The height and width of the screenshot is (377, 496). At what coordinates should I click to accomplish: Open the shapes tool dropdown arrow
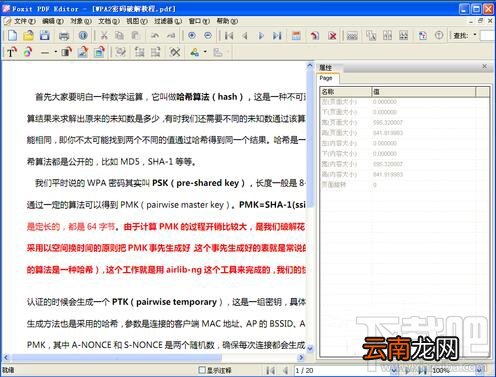(205, 52)
